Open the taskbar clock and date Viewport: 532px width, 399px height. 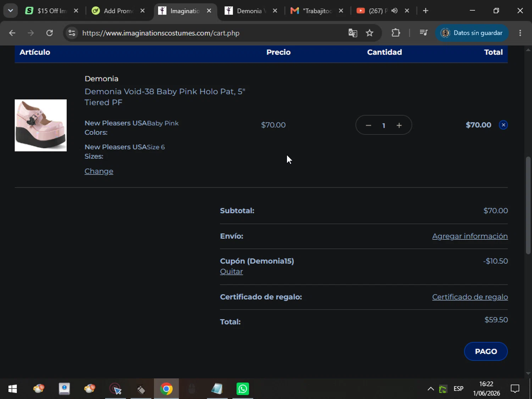click(x=486, y=389)
